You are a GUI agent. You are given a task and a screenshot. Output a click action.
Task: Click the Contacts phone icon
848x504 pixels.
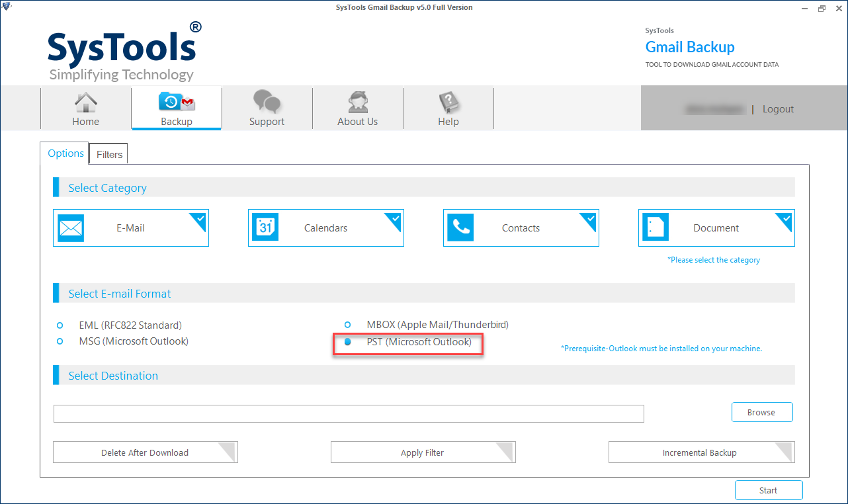click(x=460, y=228)
